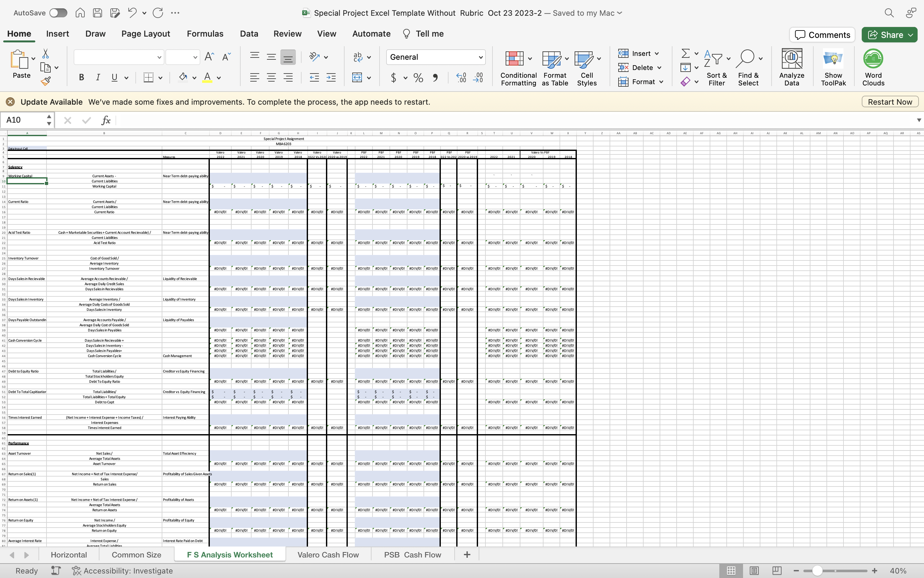Viewport: 924px width, 578px height.
Task: Switch to the Valero Cash Flow sheet
Action: [328, 555]
